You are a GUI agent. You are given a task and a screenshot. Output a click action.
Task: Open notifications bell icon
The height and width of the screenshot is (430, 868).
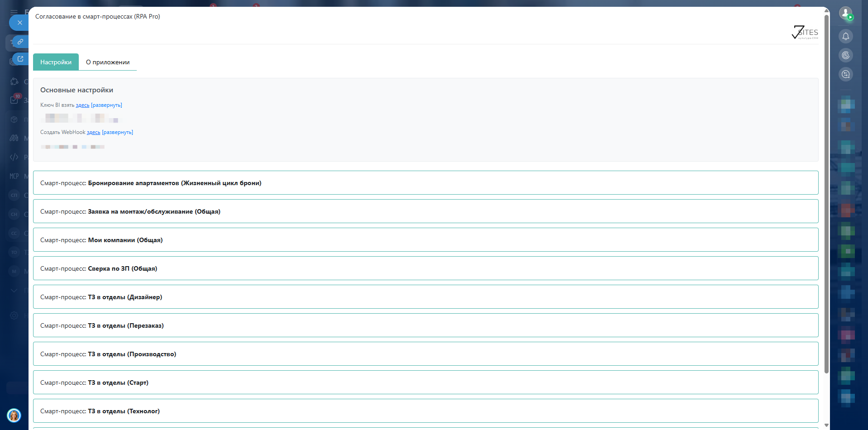pos(845,36)
